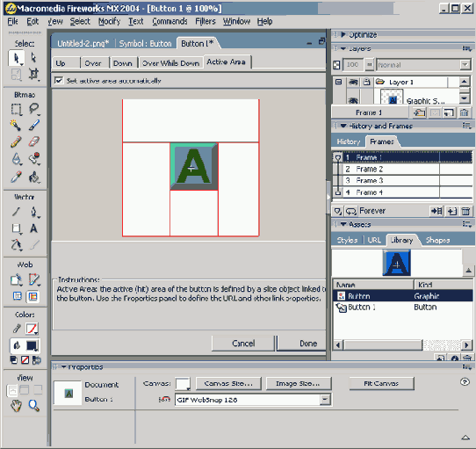Switch to full screen with menus mode

coord(25,390)
